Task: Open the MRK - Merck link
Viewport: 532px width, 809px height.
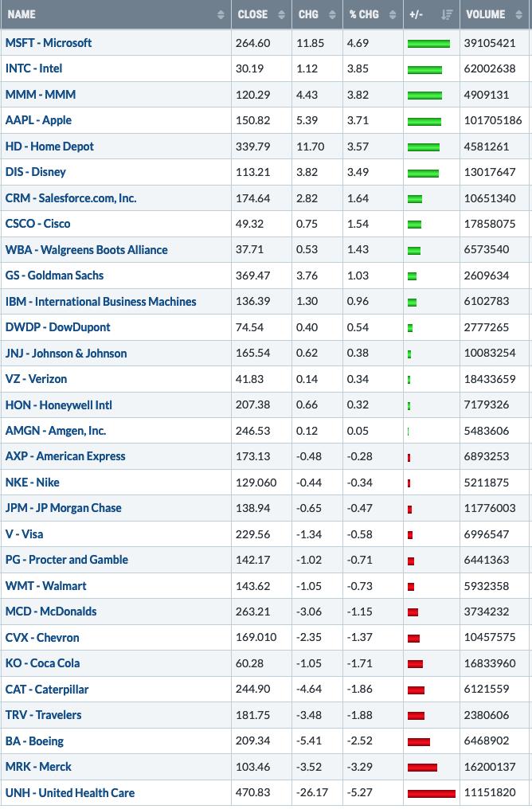Action: pyautogui.click(x=39, y=768)
